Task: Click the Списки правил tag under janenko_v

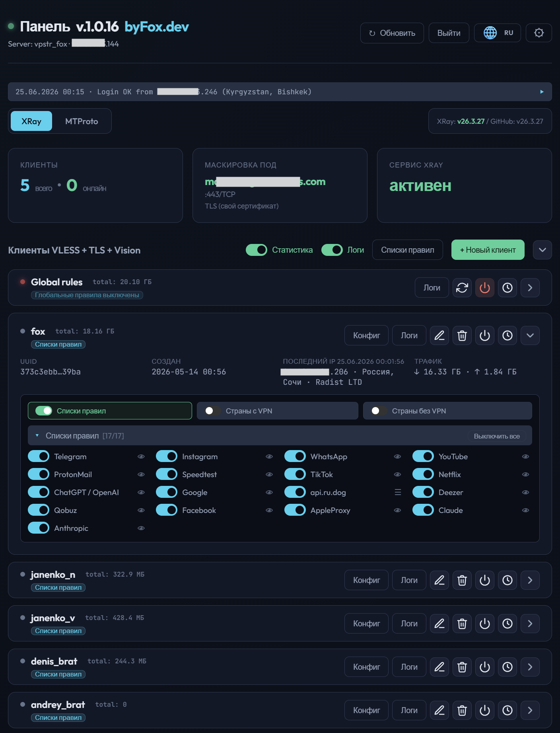Action: (58, 631)
